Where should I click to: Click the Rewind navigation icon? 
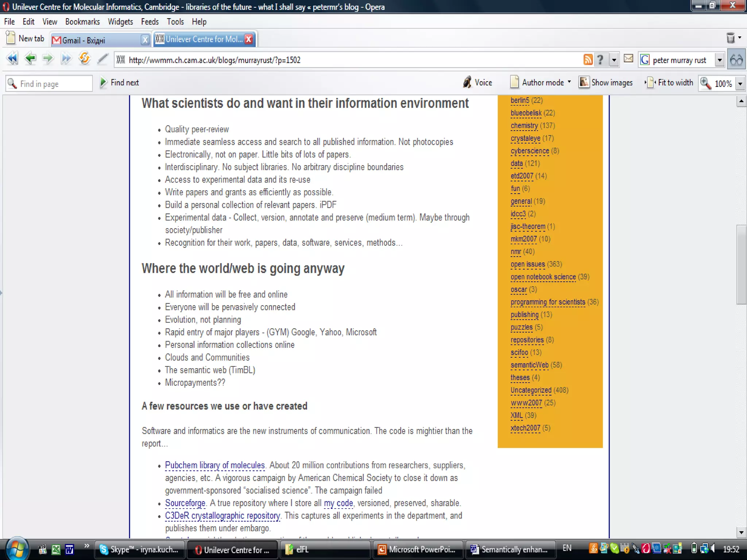pyautogui.click(x=12, y=58)
